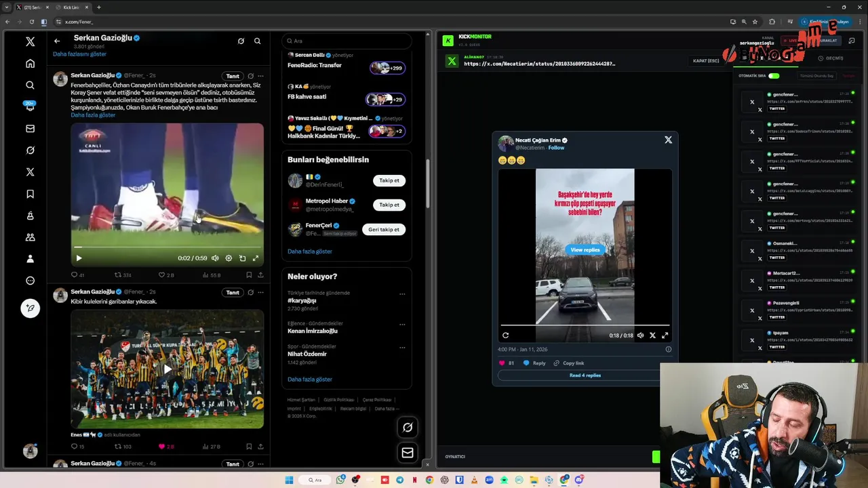
Task: Toggle Otomatik Sıra switch in KickMonitor
Action: coord(774,76)
